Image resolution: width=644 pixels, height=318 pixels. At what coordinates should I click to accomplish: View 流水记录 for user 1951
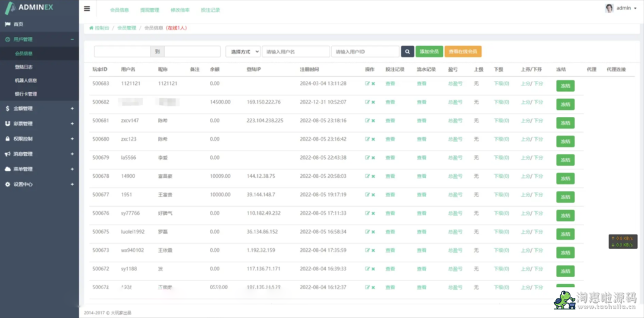(421, 194)
